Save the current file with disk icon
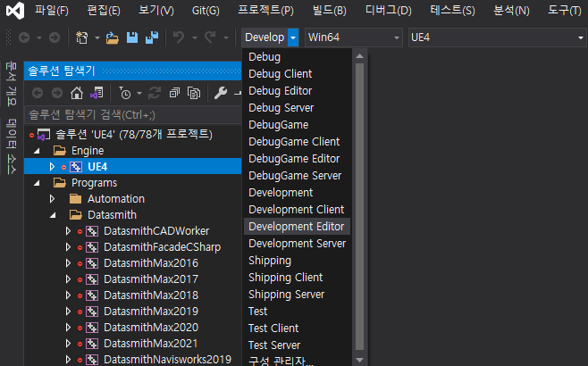The image size is (588, 366). pyautogui.click(x=132, y=37)
